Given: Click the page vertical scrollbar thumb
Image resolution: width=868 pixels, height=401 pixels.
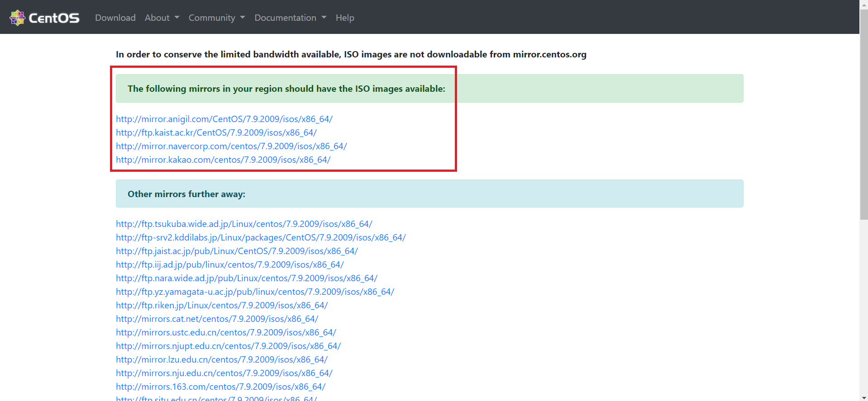Looking at the screenshot, I should [x=863, y=114].
